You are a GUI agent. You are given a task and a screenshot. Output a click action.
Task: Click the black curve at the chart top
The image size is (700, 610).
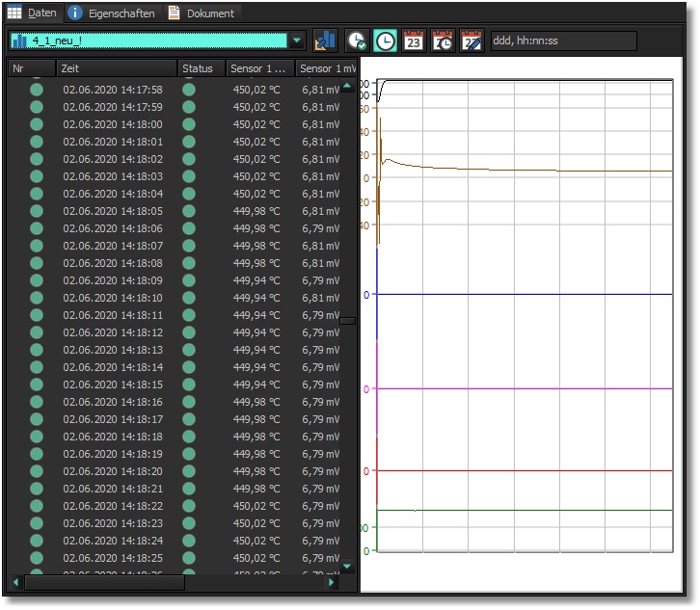525,80
